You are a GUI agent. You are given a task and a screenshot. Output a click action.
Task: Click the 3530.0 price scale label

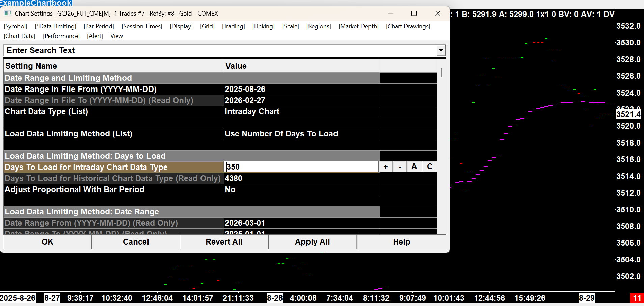pos(628,43)
